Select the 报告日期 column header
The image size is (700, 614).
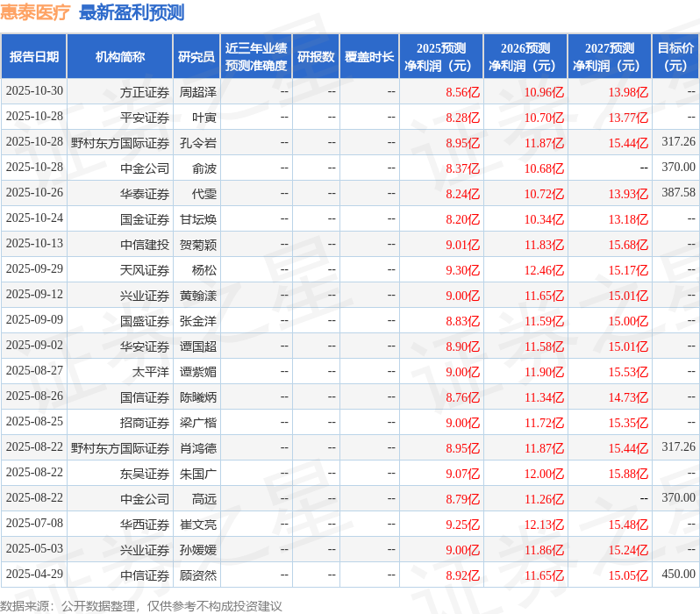34,56
